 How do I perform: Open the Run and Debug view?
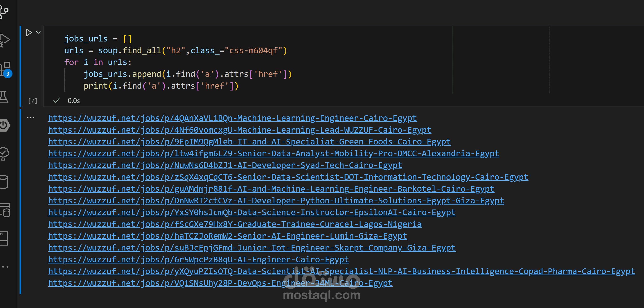[x=5, y=40]
